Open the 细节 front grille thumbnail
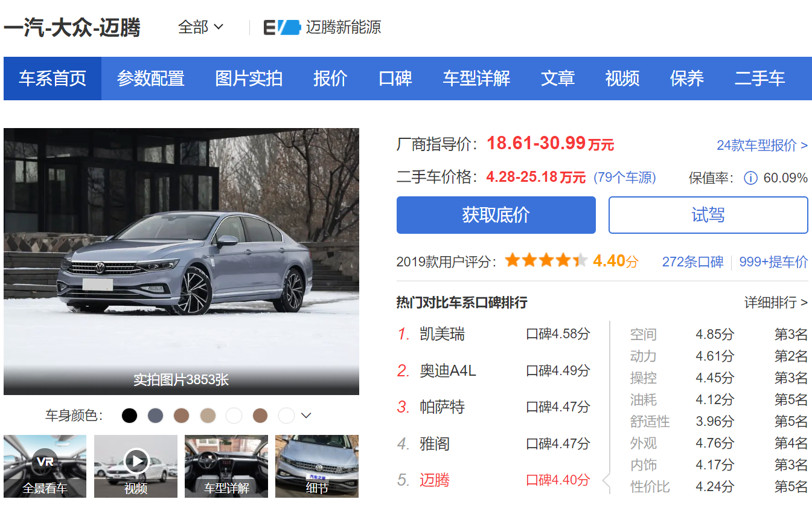 point(317,466)
